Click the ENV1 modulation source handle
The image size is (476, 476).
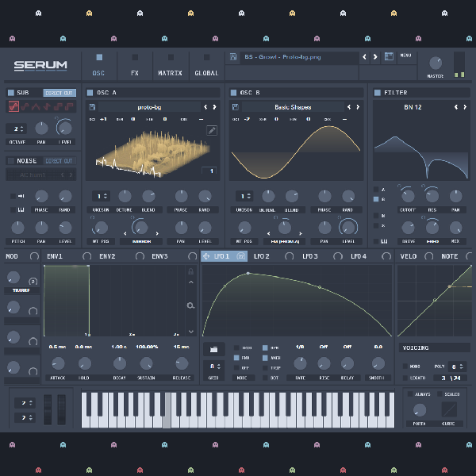tap(86, 256)
